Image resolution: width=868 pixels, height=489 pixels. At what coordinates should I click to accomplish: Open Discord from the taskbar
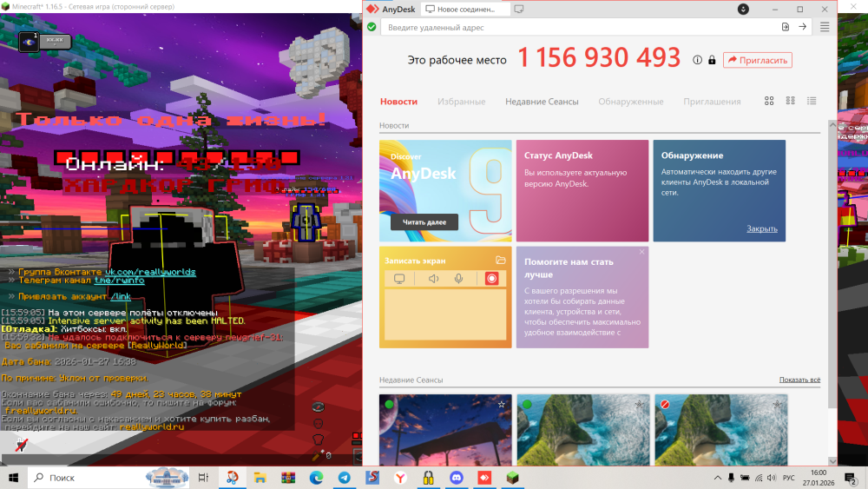point(457,478)
